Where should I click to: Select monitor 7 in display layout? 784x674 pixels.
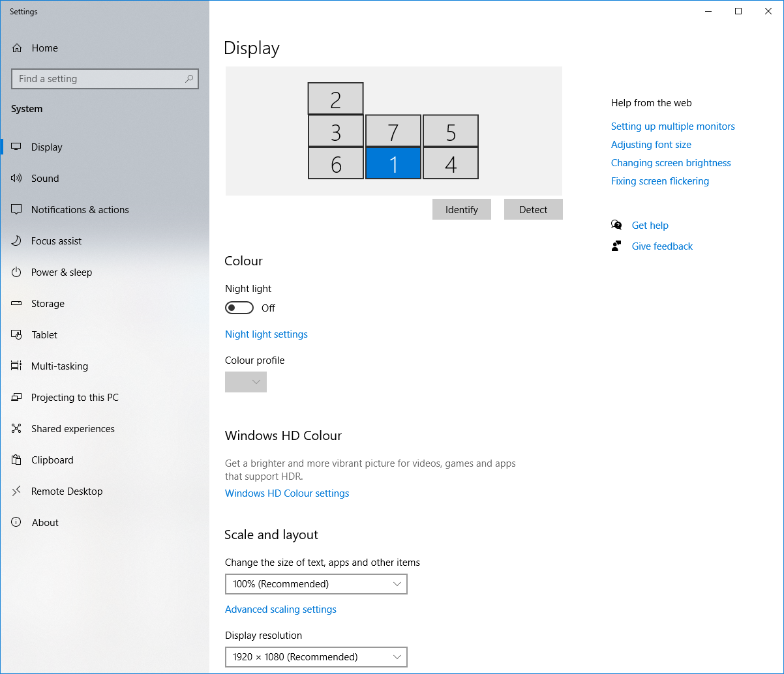pos(393,131)
